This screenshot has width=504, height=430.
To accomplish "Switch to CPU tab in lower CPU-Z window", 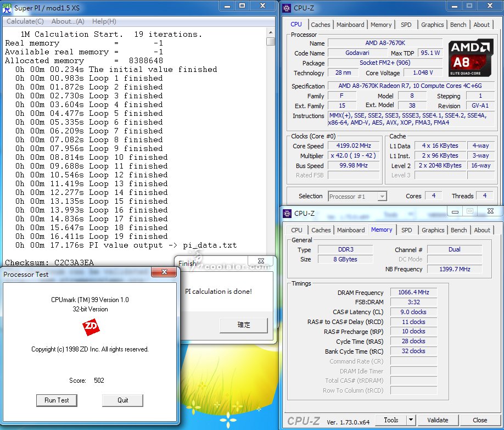I will point(296,230).
